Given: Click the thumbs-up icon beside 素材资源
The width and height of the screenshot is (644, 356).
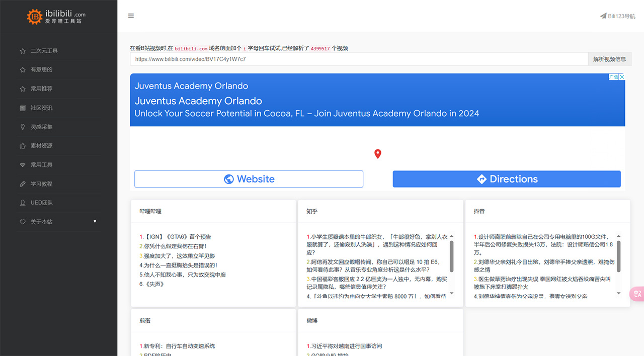Looking at the screenshot, I should [x=22, y=146].
